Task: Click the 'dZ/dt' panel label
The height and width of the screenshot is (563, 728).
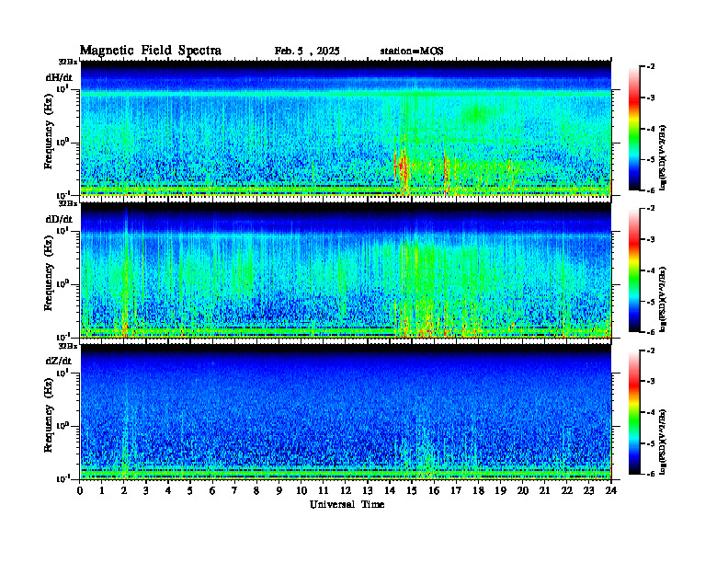Action: click(x=59, y=361)
